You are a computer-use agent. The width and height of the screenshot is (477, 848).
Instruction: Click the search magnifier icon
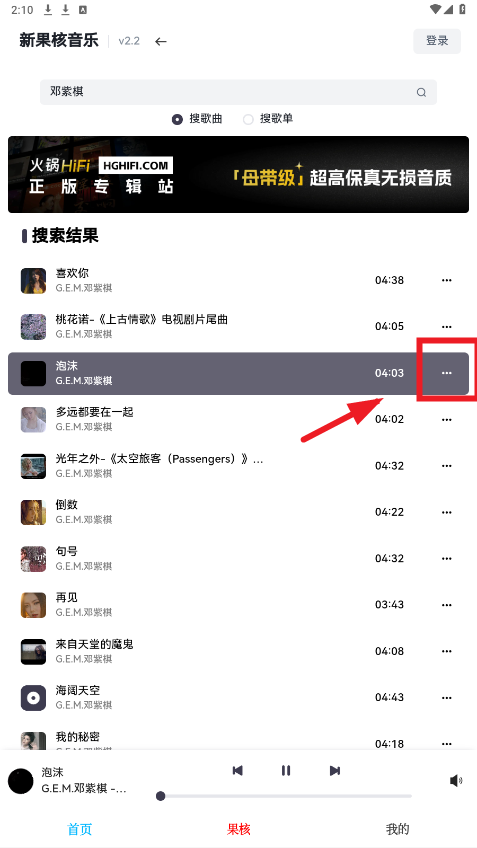[421, 92]
